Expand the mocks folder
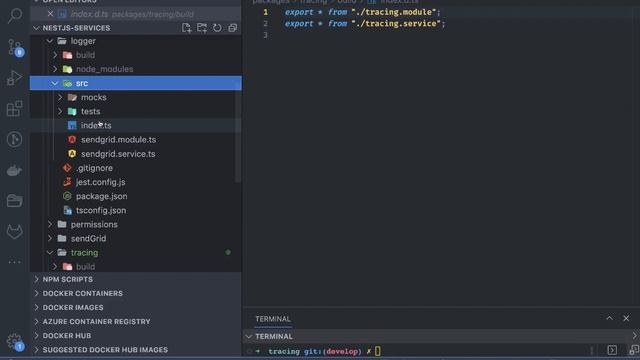This screenshot has height=360, width=640. 60,97
